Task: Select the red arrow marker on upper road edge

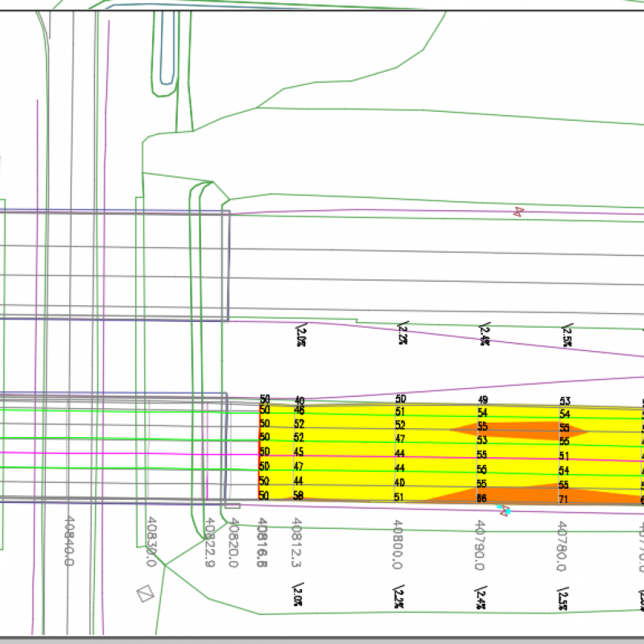Action: coord(519,212)
